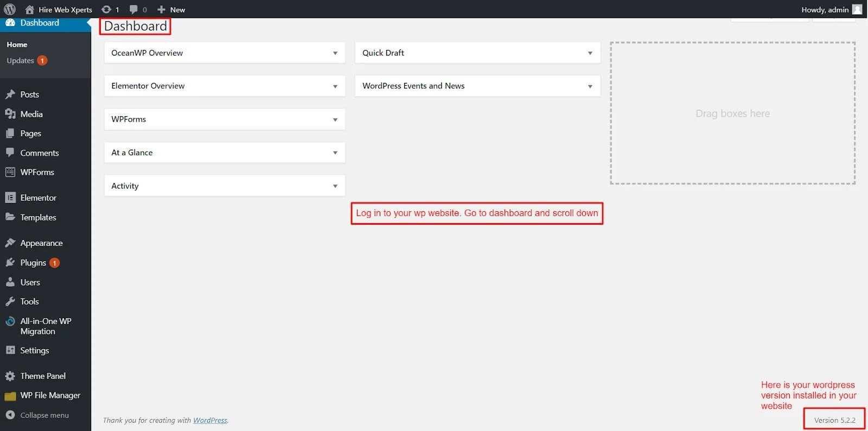The width and height of the screenshot is (868, 431).
Task: Click the Quick Draft widget title
Action: click(x=383, y=53)
